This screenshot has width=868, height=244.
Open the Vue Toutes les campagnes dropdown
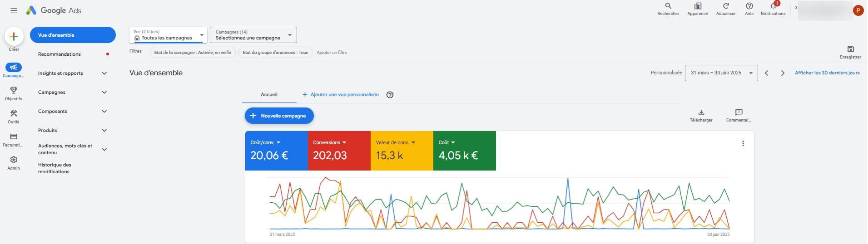click(169, 35)
